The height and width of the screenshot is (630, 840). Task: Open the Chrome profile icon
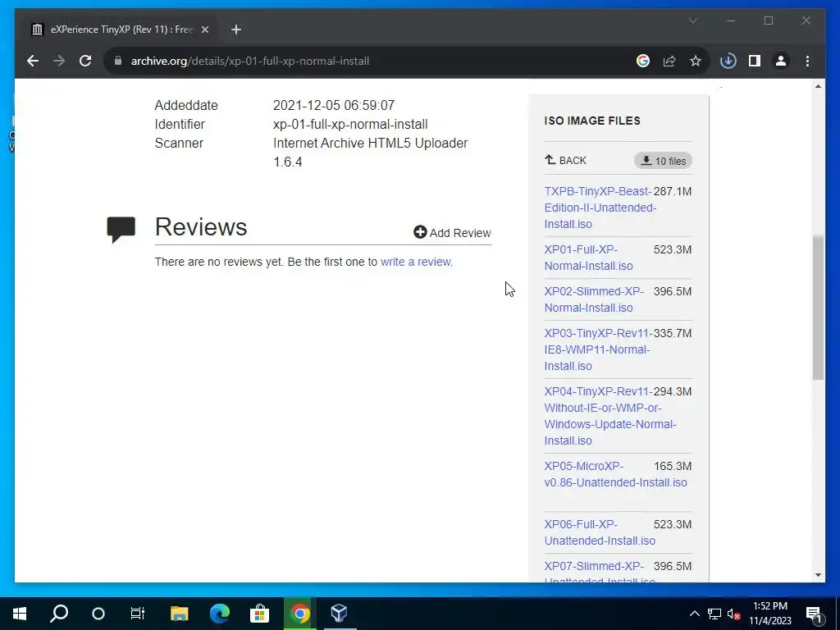tap(781, 61)
